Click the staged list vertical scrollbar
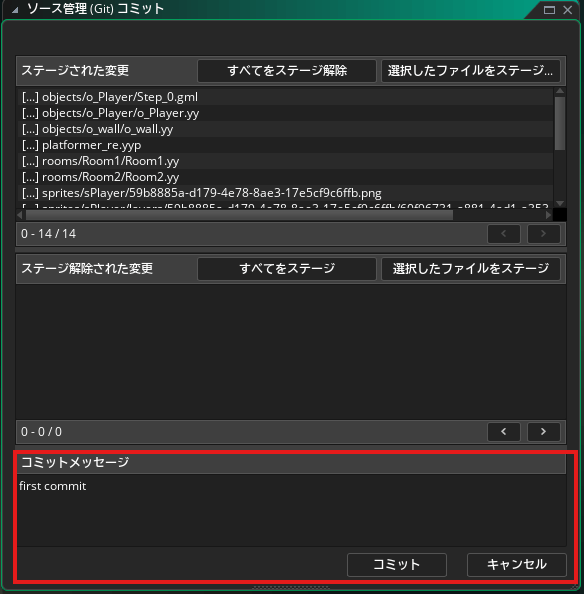This screenshot has width=584, height=594. pos(560,123)
